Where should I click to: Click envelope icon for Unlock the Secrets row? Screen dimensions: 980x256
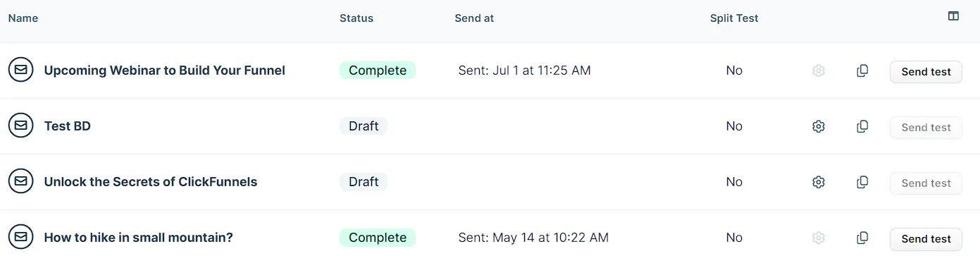tap(21, 181)
